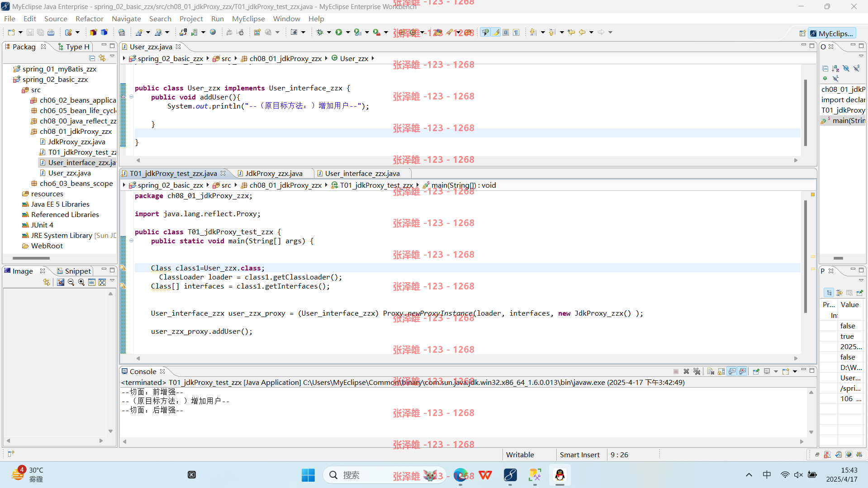Image resolution: width=868 pixels, height=488 pixels.
Task: Click the capture camera toolbar icon
Action: click(294, 32)
